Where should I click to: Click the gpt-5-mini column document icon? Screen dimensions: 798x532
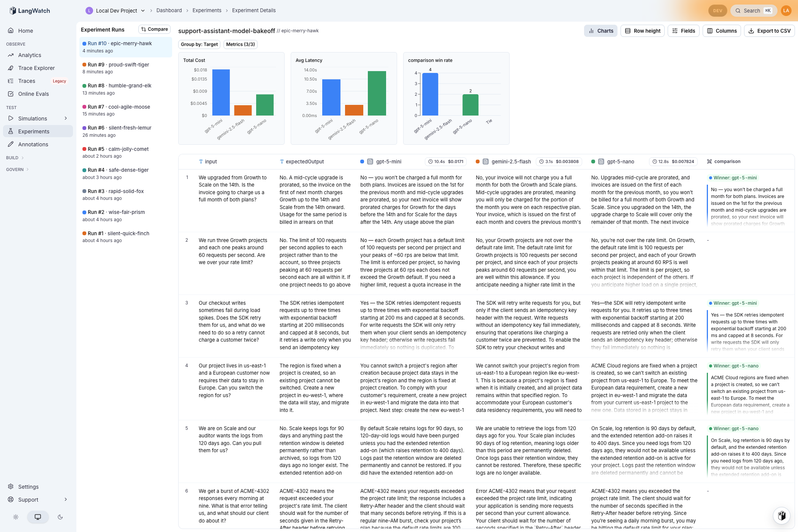pyautogui.click(x=370, y=161)
